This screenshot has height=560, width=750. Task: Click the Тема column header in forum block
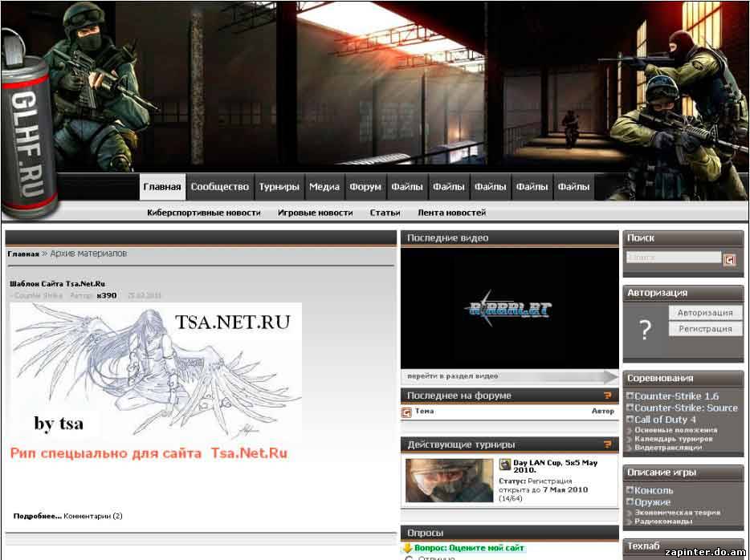[424, 411]
